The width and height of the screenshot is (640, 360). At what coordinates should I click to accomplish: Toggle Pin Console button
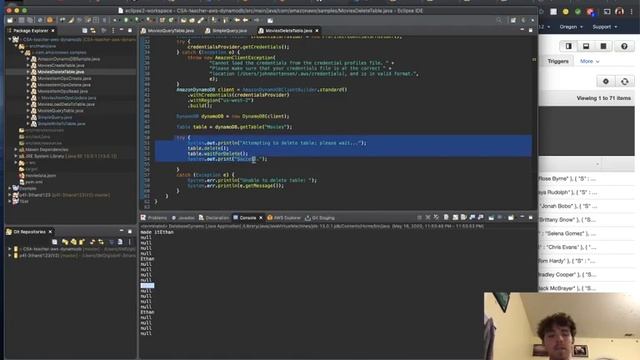pos(491,218)
